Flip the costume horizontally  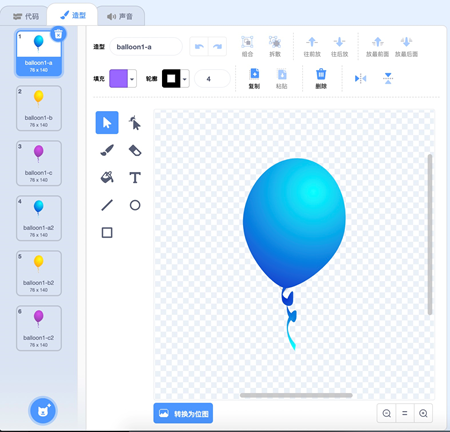point(360,79)
